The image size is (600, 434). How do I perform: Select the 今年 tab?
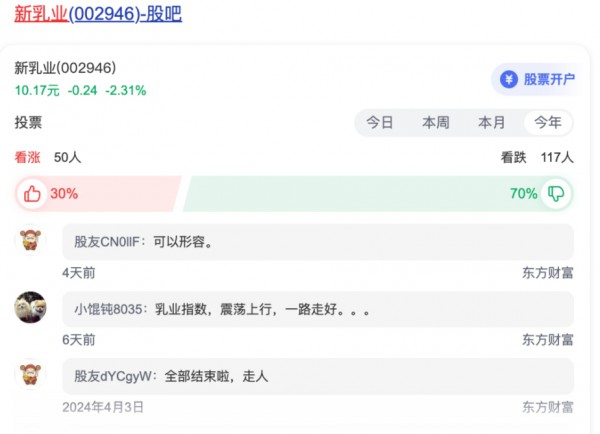[548, 123]
